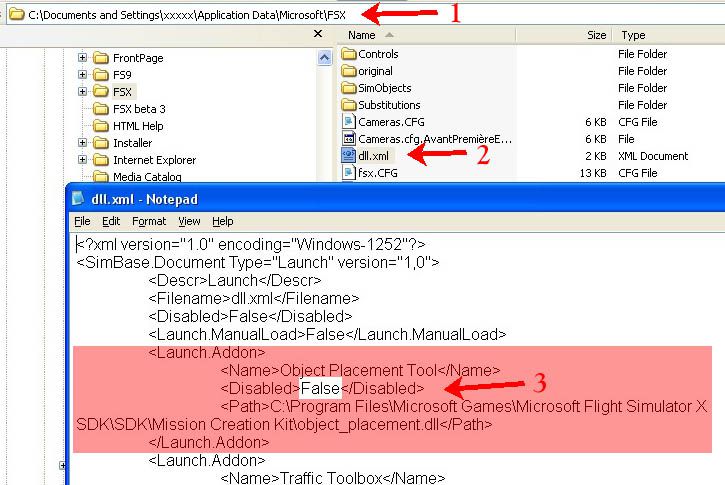Select the Cameras.CFG file name

[x=391, y=122]
